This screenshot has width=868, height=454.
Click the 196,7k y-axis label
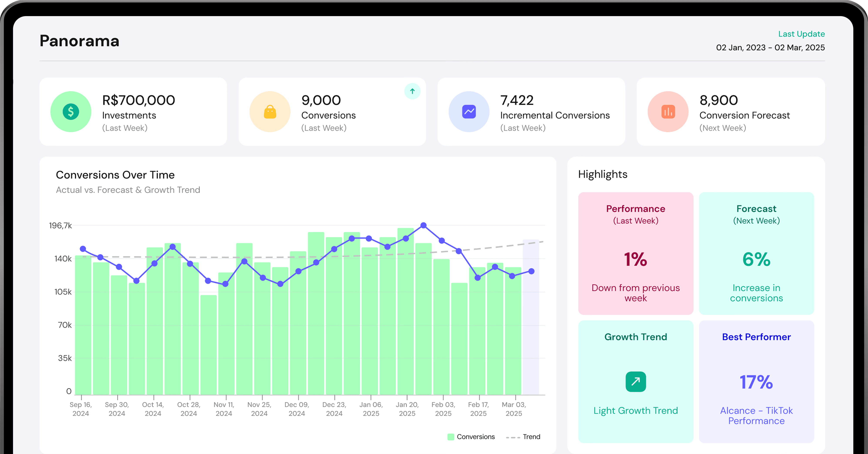coord(60,226)
